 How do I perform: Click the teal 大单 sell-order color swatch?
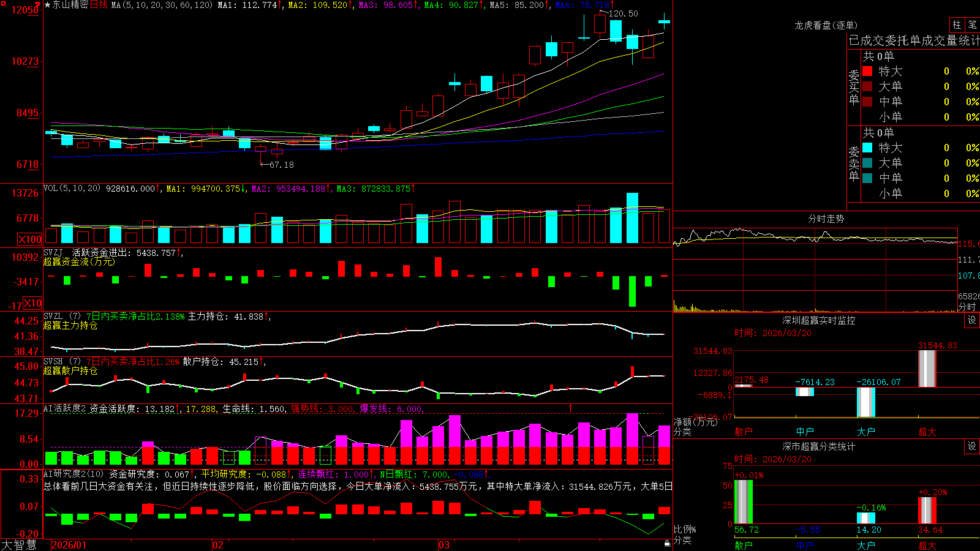click(x=867, y=163)
